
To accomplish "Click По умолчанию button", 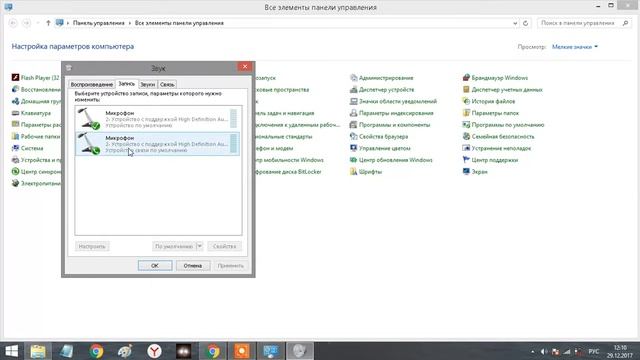I will click(x=174, y=247).
